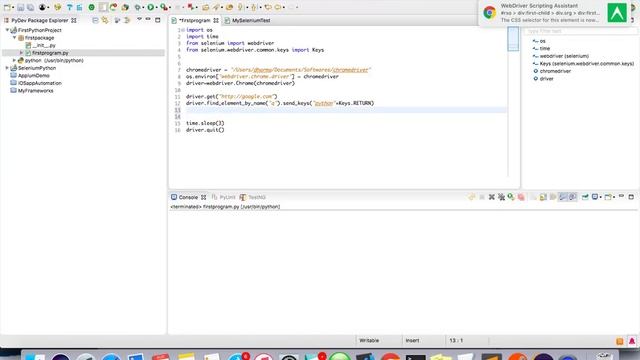Select 'webdriver (selenium)' in Outline

(x=561, y=56)
